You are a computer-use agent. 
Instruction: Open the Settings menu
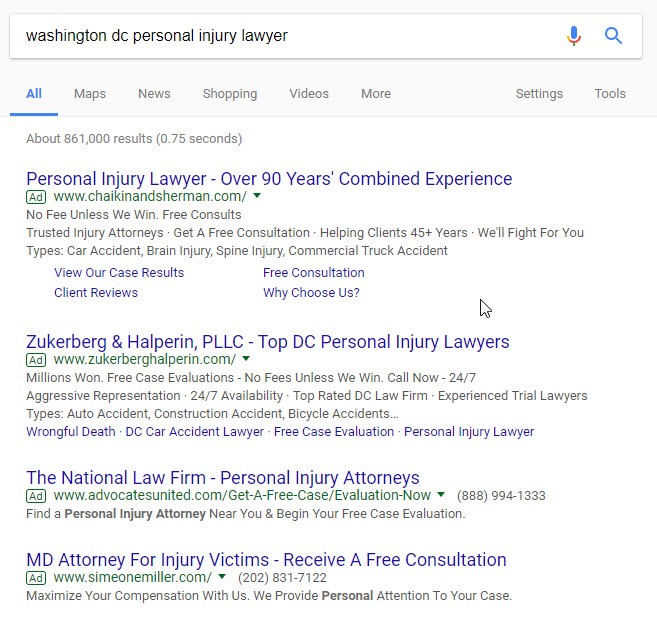(539, 93)
